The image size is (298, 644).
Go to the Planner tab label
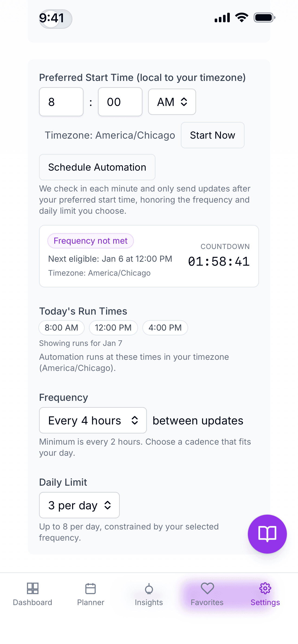pos(91,602)
